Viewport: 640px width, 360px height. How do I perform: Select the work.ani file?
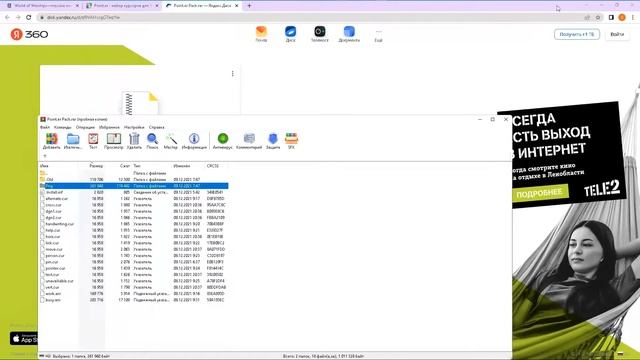[x=134, y=293]
